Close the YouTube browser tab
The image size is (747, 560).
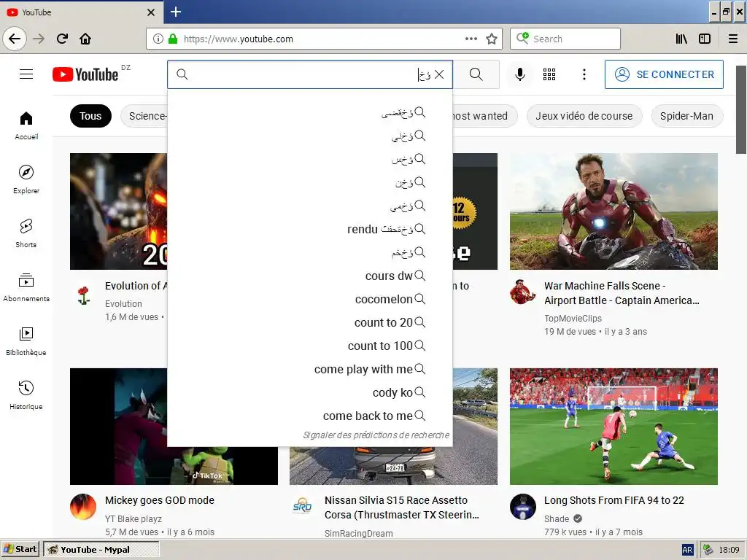tap(150, 12)
